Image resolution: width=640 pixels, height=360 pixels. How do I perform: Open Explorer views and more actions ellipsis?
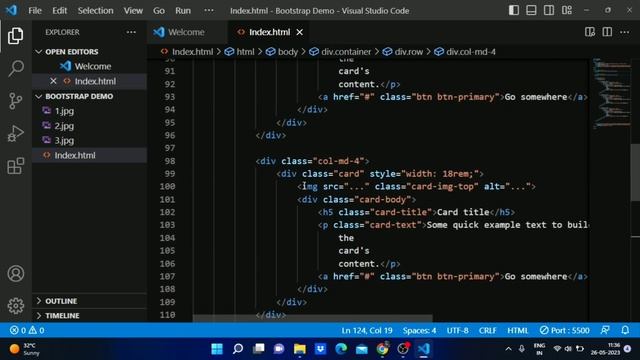click(131, 32)
